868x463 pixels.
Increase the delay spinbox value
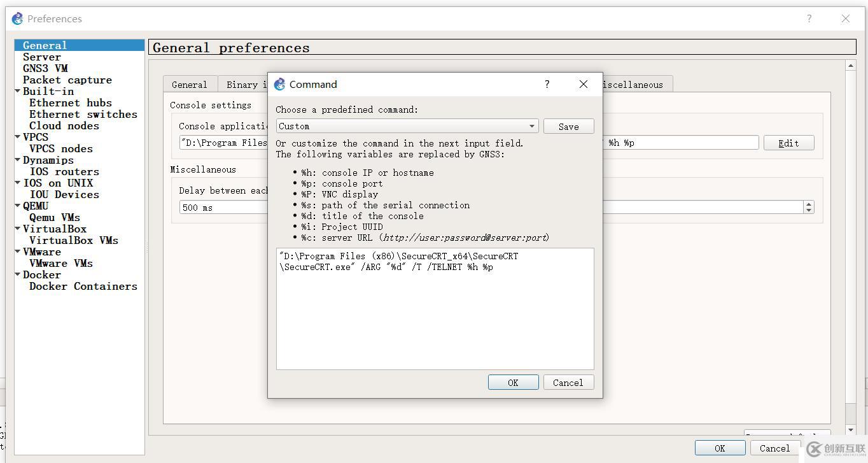[x=809, y=204]
